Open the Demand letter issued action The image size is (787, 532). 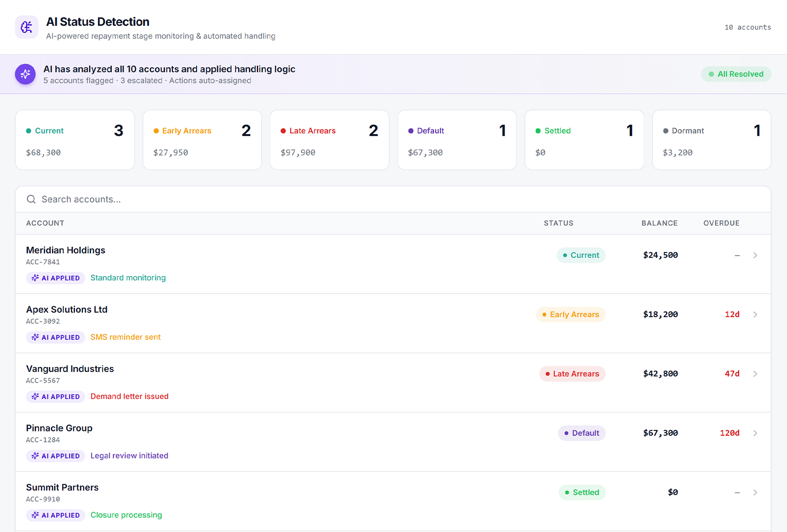point(130,397)
